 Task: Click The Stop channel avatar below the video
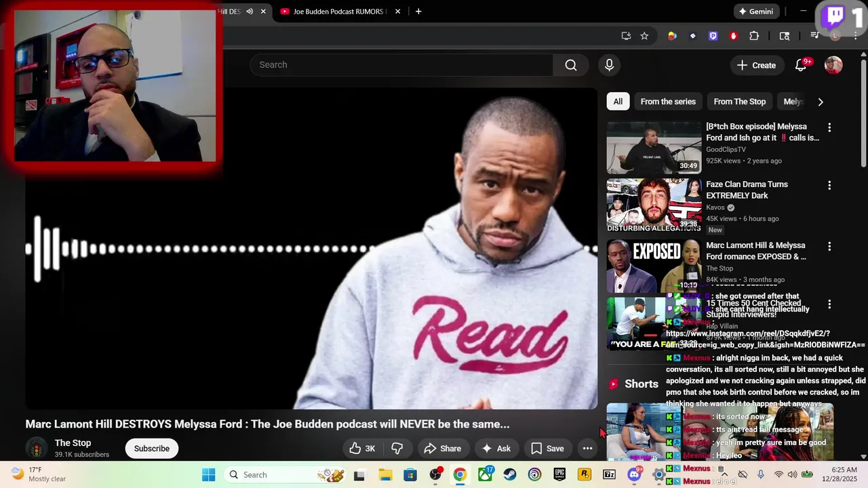click(36, 448)
